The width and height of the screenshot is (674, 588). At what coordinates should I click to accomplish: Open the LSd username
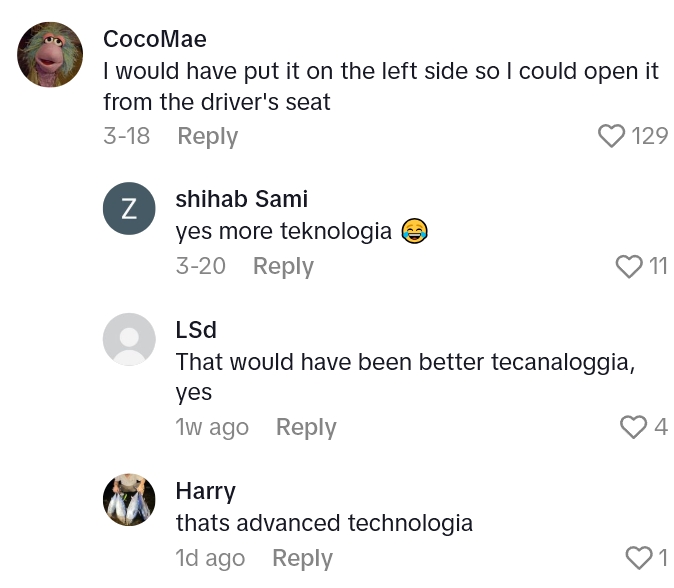click(196, 329)
